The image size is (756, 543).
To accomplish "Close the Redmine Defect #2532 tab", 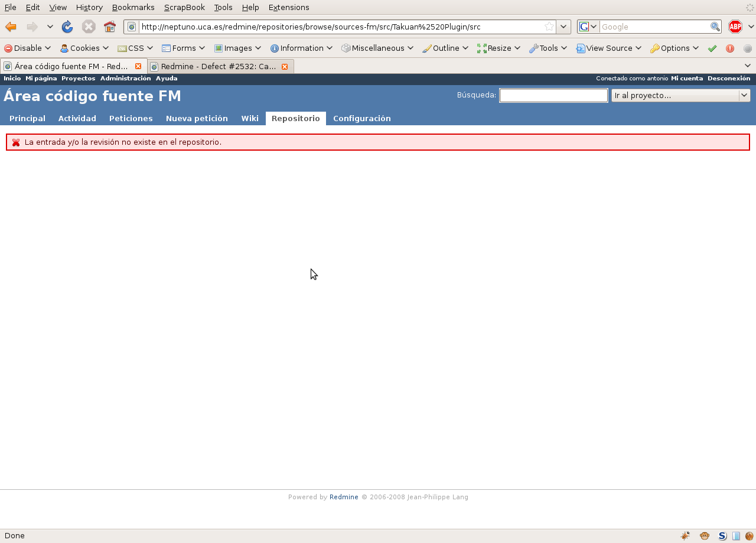I will [285, 67].
